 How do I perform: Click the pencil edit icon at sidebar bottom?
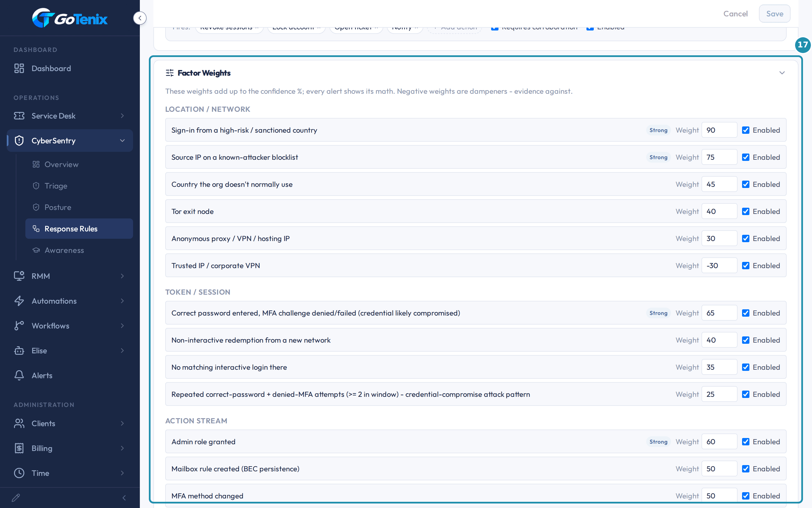click(16, 498)
